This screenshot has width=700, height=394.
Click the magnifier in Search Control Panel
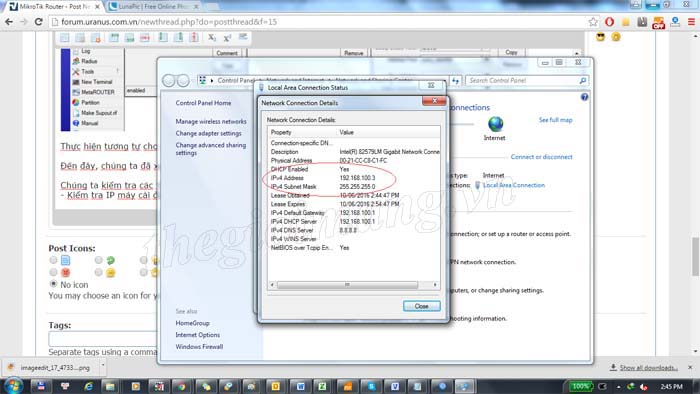click(x=583, y=81)
